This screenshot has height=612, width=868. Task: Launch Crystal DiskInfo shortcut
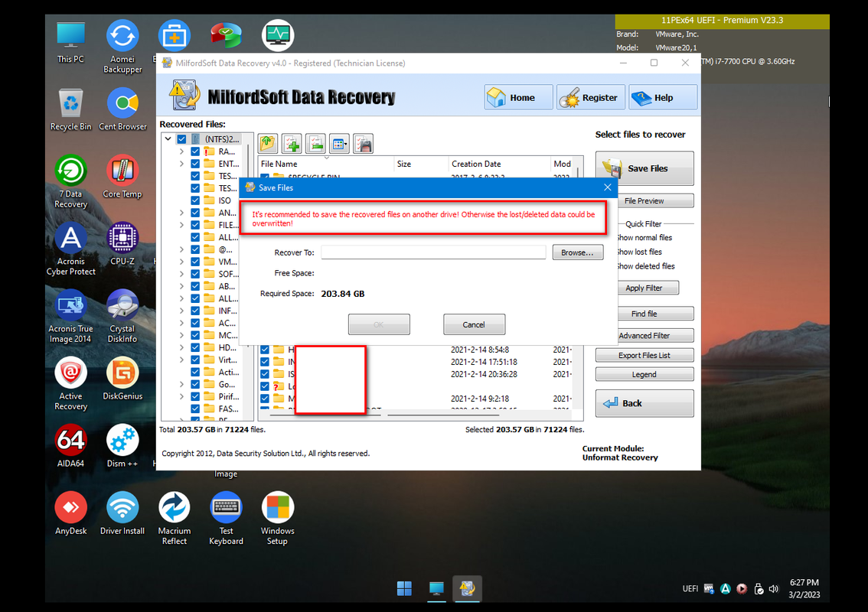click(x=122, y=317)
